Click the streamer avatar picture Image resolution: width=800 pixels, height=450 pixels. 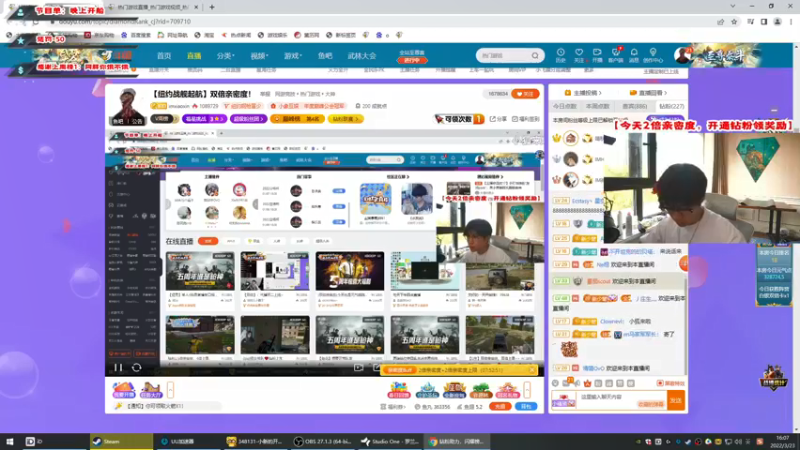pos(128,107)
